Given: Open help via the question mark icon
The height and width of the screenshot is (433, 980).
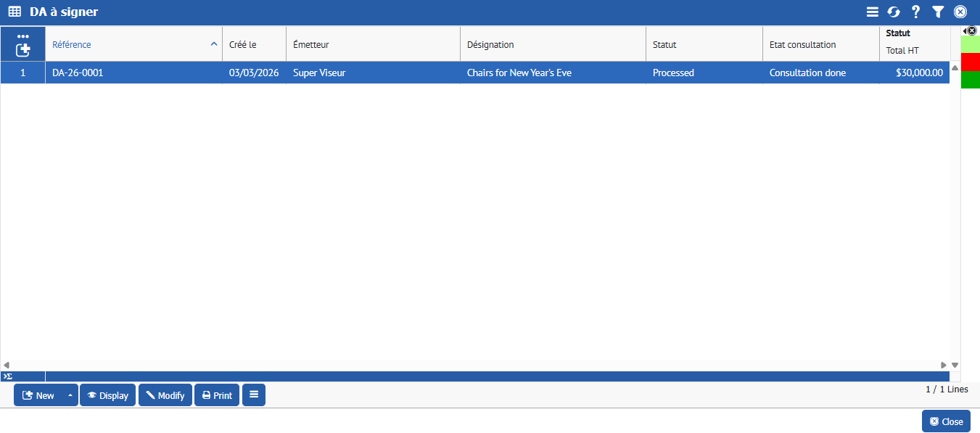Looking at the screenshot, I should pyautogui.click(x=915, y=12).
